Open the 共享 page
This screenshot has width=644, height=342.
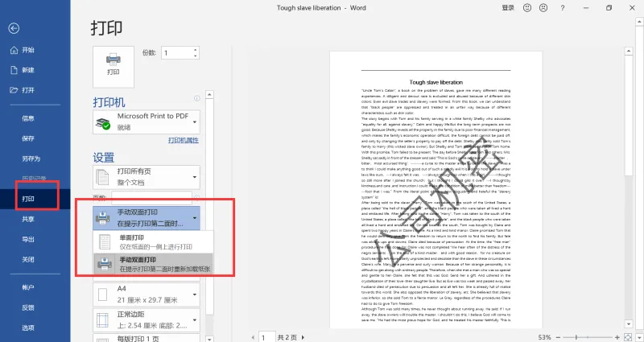click(x=28, y=219)
